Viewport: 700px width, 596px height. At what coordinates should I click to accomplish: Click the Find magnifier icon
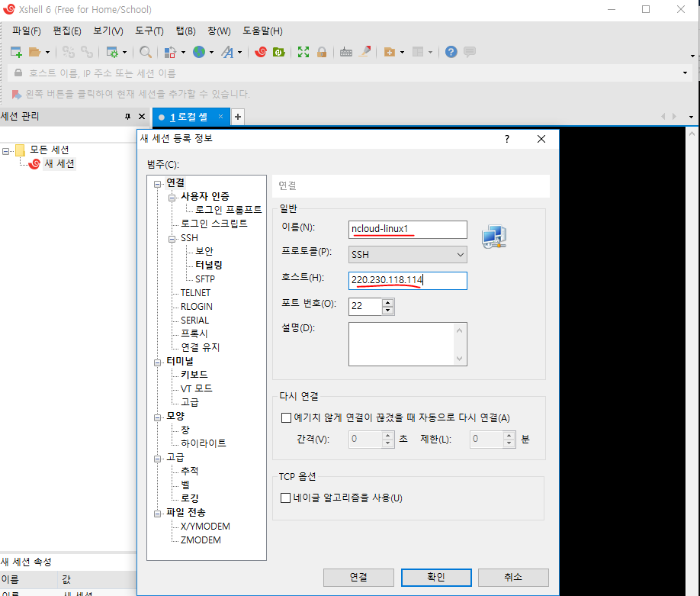click(x=145, y=52)
